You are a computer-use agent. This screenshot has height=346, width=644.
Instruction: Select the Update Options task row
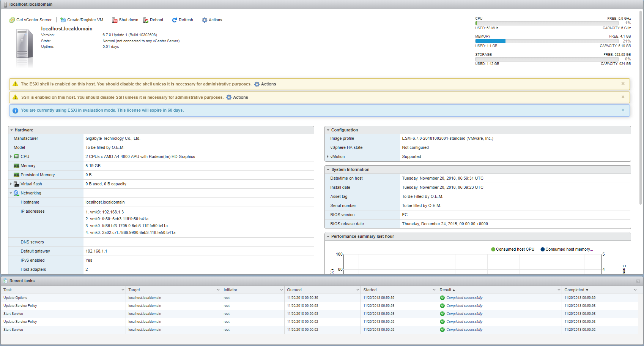319,298
